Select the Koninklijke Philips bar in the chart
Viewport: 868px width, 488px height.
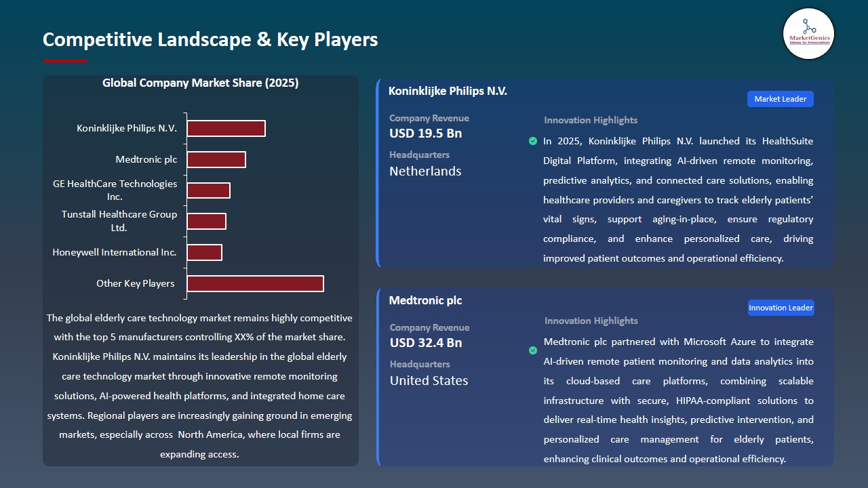pos(226,127)
